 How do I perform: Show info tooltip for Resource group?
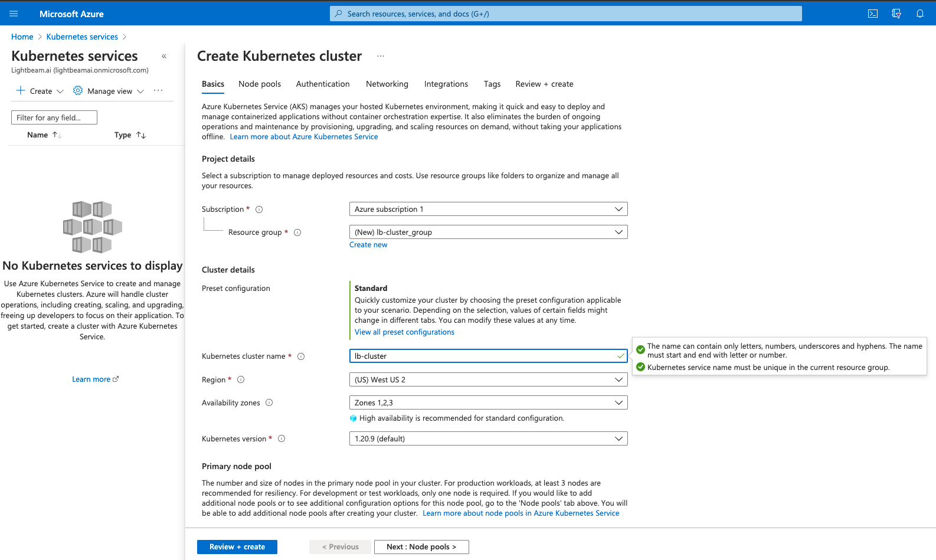coord(297,232)
